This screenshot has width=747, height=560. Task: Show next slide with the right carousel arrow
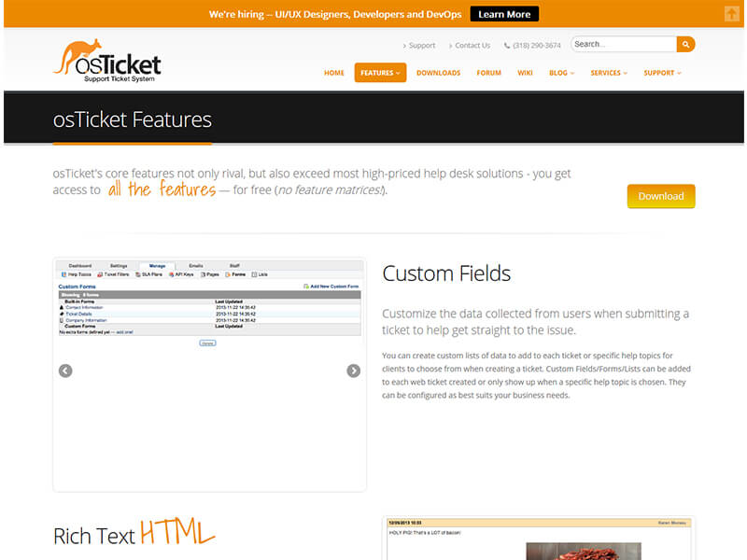coord(354,371)
